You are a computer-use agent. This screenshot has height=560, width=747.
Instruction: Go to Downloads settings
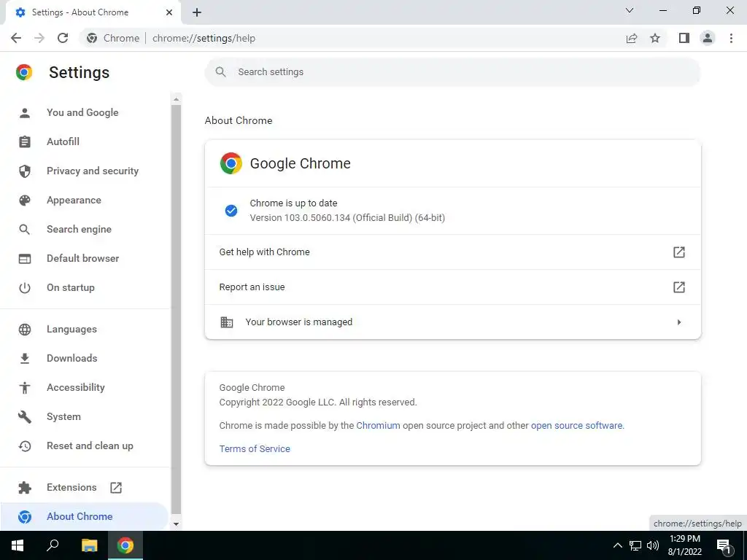point(72,358)
